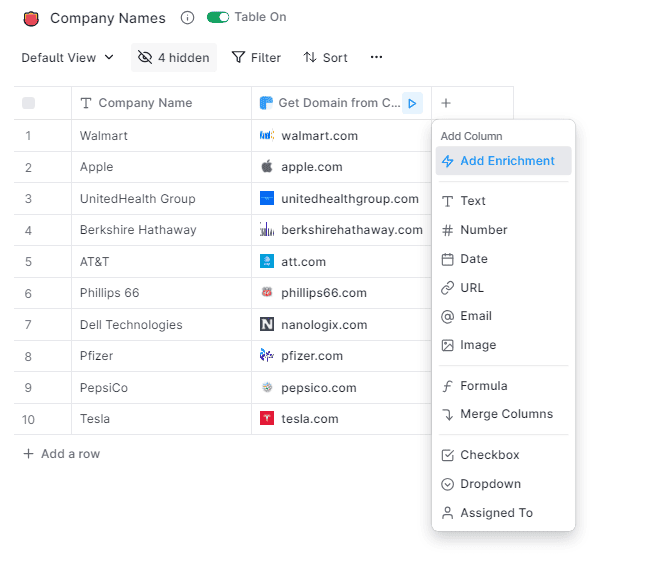Add a Dropdown column
This screenshot has height=561, width=646.
point(503,484)
